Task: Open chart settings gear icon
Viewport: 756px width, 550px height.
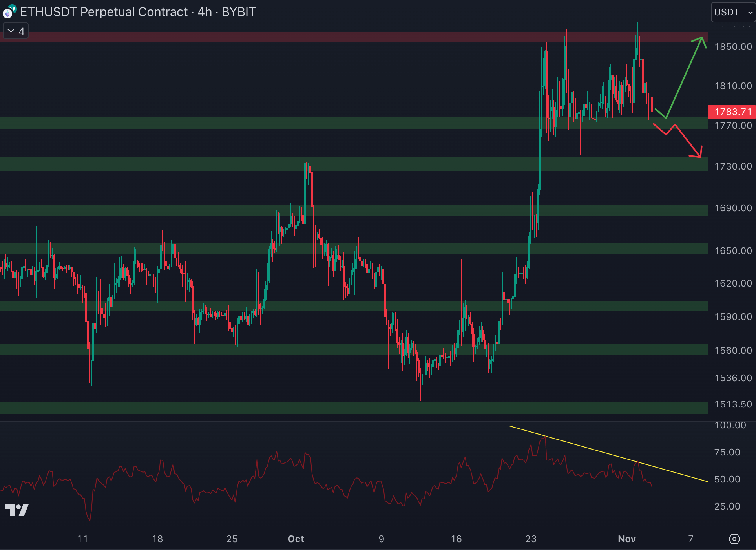Action: (734, 539)
